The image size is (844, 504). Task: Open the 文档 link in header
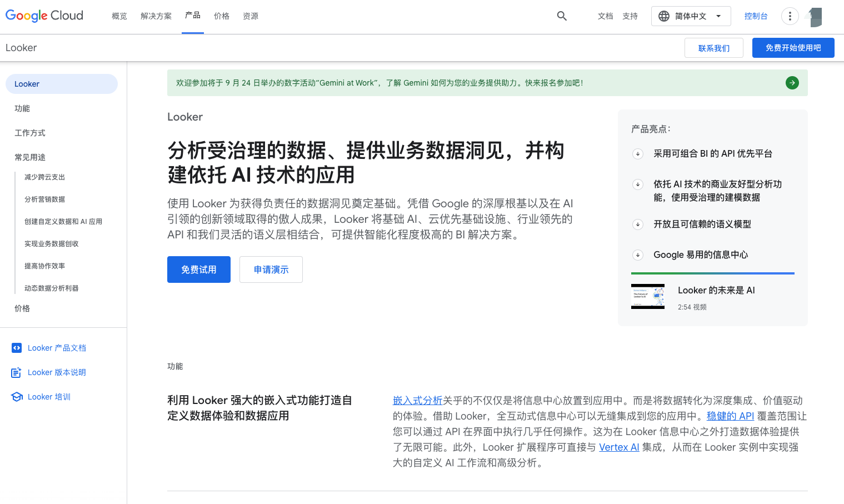coord(606,16)
